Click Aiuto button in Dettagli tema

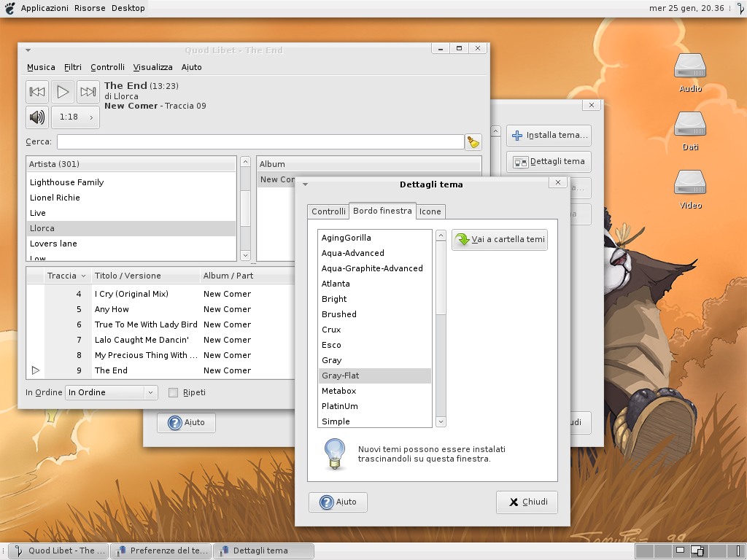tap(338, 502)
